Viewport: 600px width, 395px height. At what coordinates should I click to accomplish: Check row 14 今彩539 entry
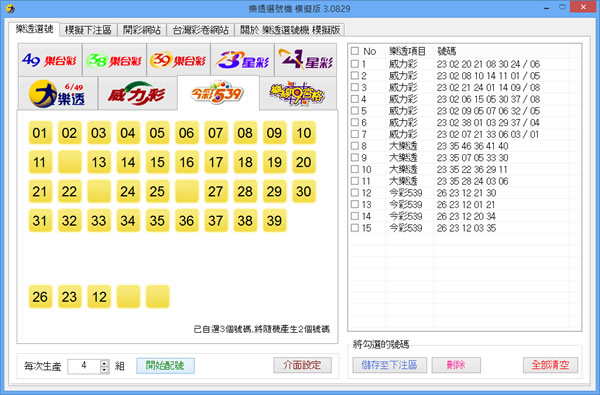pos(355,216)
